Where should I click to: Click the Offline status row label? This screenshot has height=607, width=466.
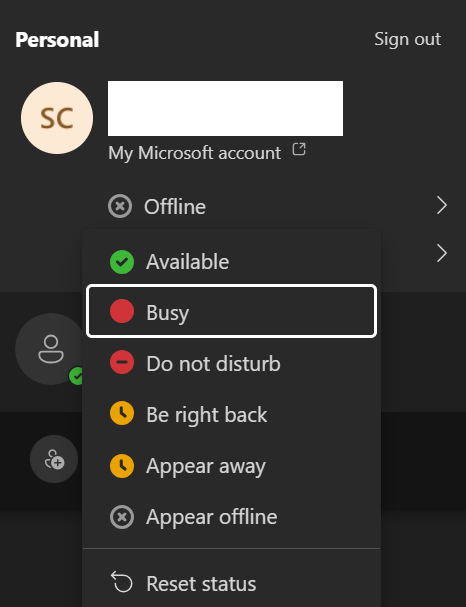click(x=175, y=206)
